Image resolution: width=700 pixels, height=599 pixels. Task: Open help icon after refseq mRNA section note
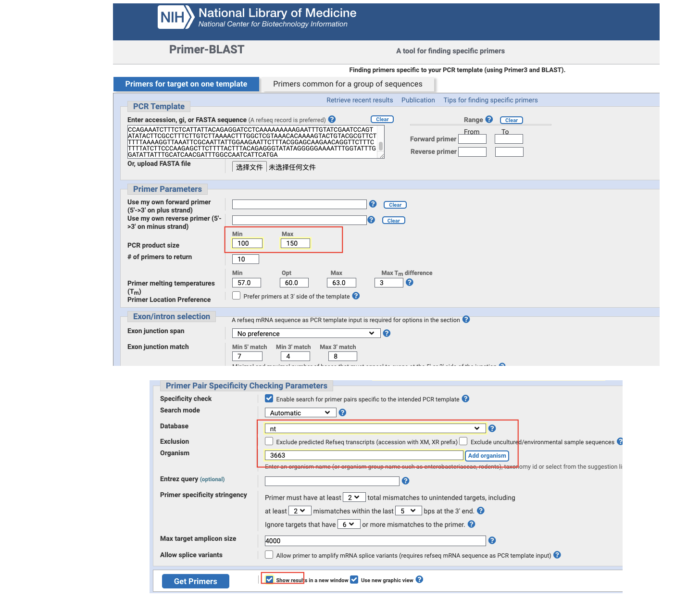click(466, 319)
